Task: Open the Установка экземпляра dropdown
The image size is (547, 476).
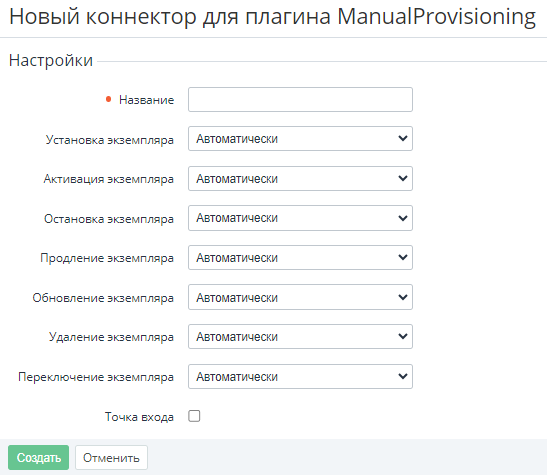Action: (300, 139)
